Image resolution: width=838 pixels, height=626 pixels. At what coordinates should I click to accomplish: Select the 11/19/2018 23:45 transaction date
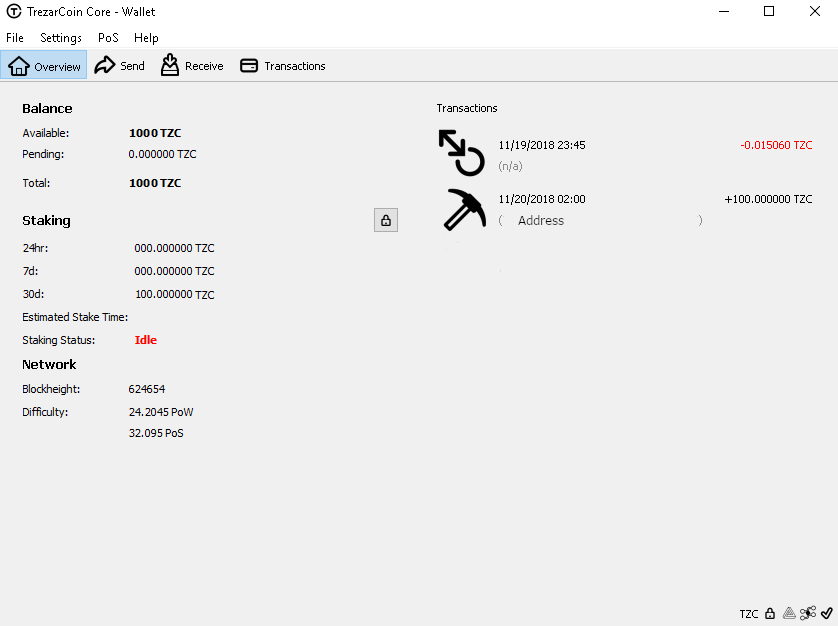pos(542,145)
